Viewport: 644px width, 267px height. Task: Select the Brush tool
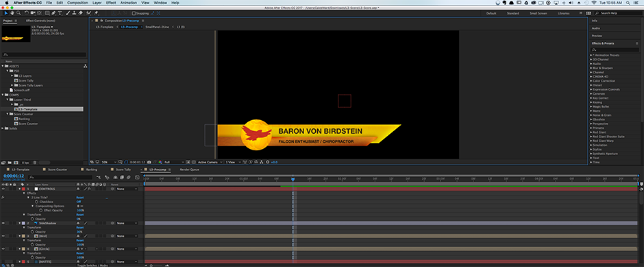[68, 13]
